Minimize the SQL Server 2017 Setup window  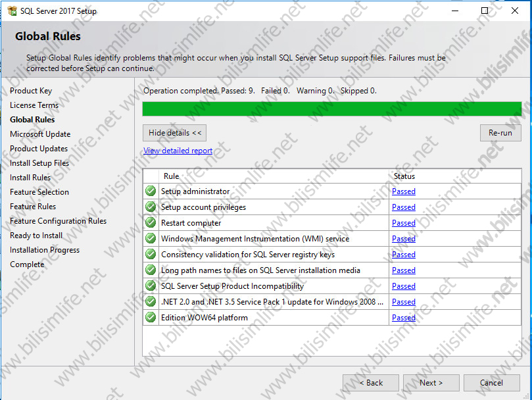click(455, 11)
